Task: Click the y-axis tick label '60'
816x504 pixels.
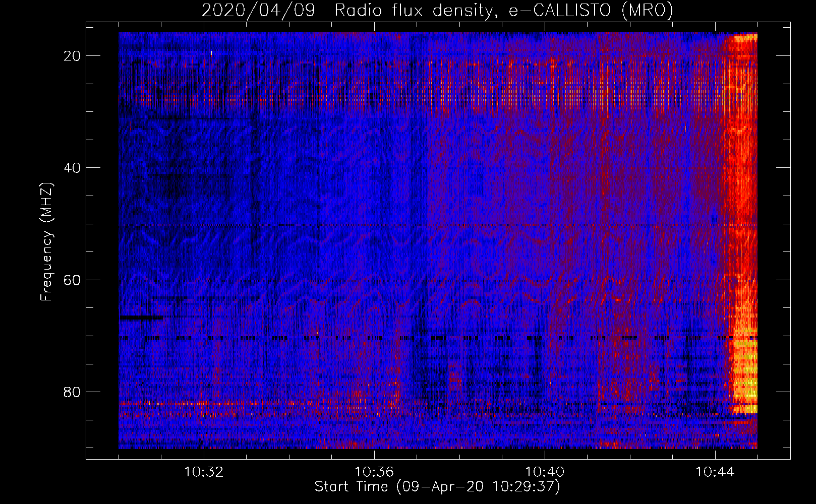Action: tap(73, 280)
